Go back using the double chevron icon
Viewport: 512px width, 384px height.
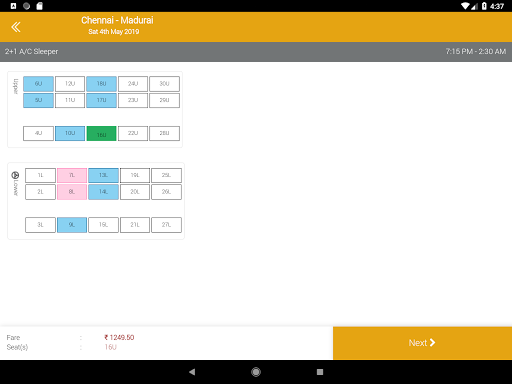(16, 27)
